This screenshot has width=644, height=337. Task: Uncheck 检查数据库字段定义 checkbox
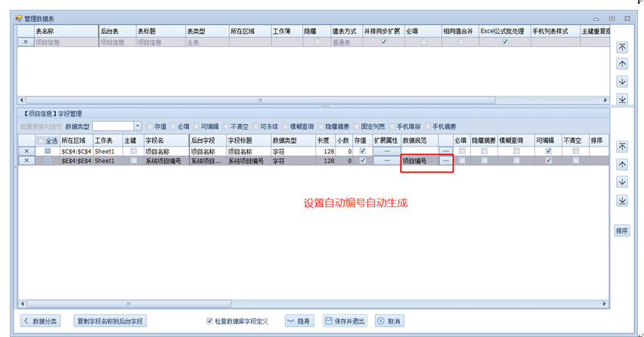click(209, 321)
